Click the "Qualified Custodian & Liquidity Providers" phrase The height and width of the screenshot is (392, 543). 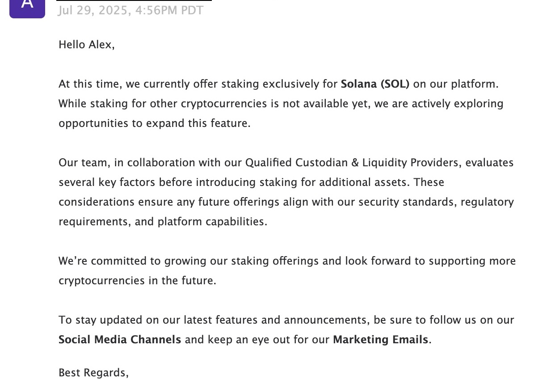tap(353, 163)
